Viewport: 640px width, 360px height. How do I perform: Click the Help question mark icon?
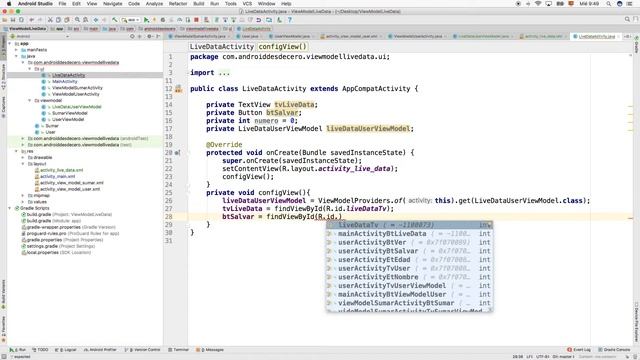tap(289, 20)
